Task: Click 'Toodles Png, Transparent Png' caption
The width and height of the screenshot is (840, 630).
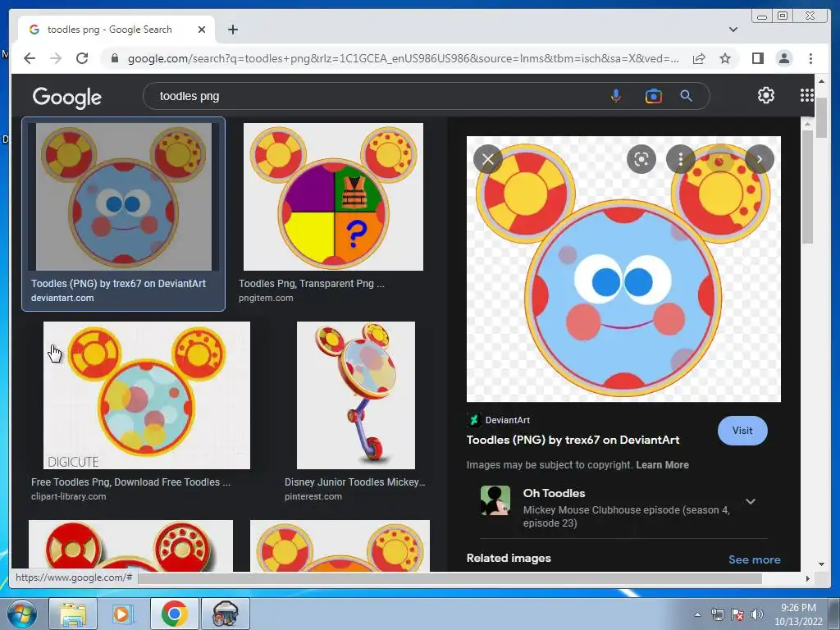Action: click(311, 283)
